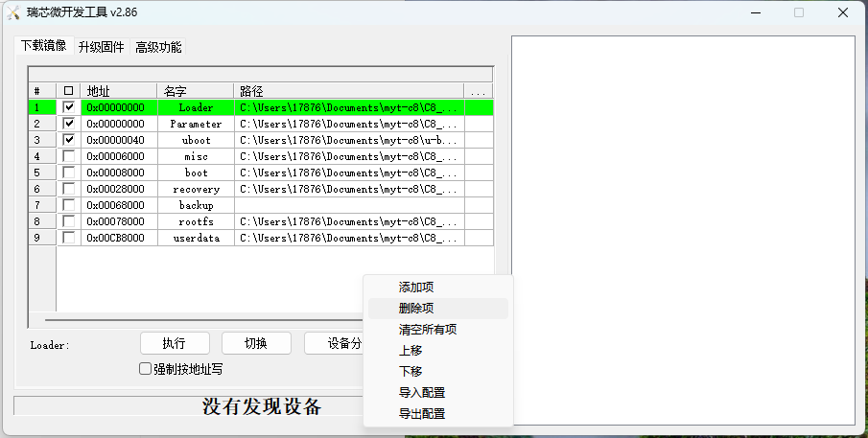Select 下载镜像 tab
Screen dimensions: 868x438
pos(43,46)
